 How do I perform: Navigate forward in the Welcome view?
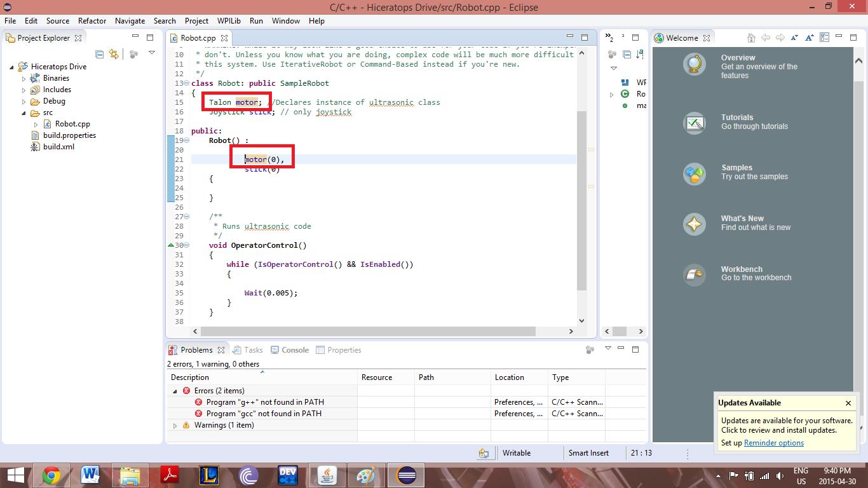coord(780,37)
